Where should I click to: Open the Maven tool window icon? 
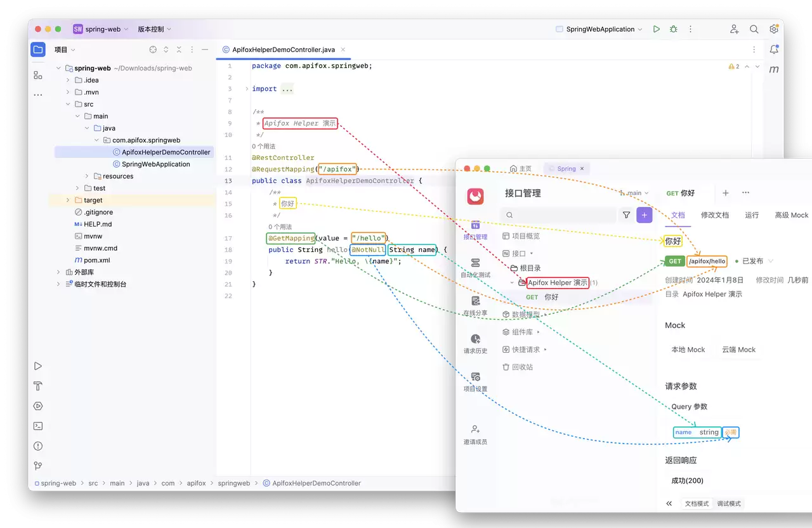[x=774, y=69]
